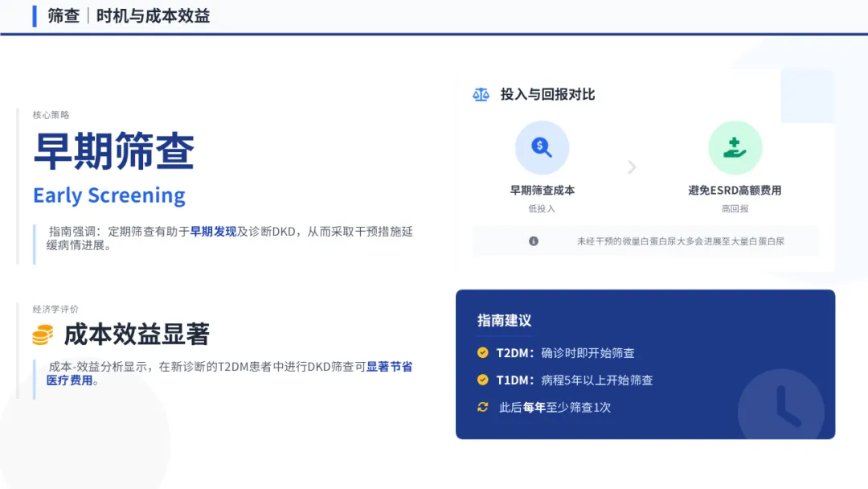Click the 筛查 section label in the header

pos(63,16)
